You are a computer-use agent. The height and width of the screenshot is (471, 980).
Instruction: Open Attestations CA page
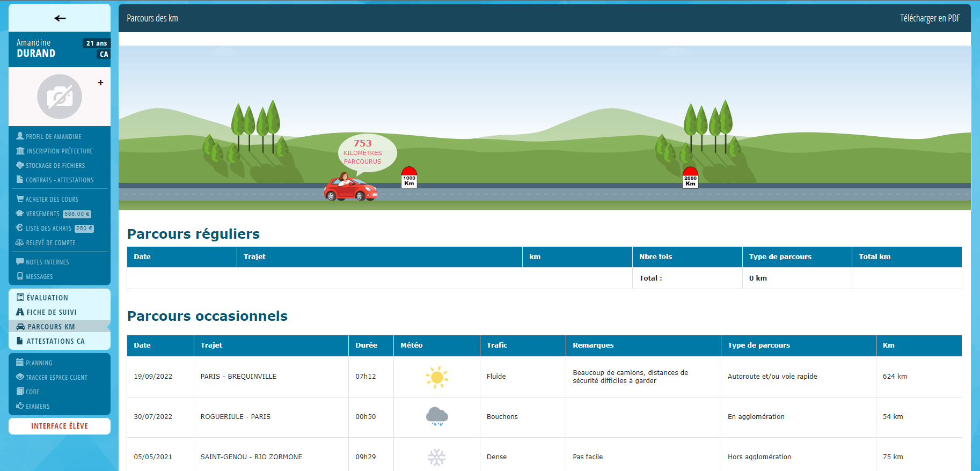point(55,341)
